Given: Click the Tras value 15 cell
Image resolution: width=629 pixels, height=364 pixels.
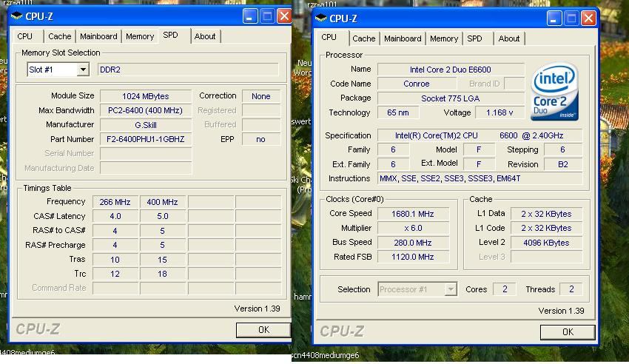Looking at the screenshot, I should 163,260.
